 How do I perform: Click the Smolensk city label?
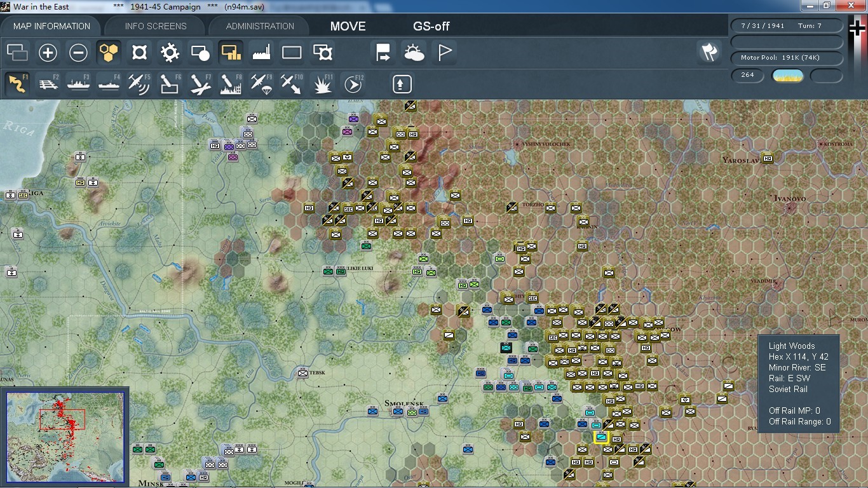(x=404, y=403)
